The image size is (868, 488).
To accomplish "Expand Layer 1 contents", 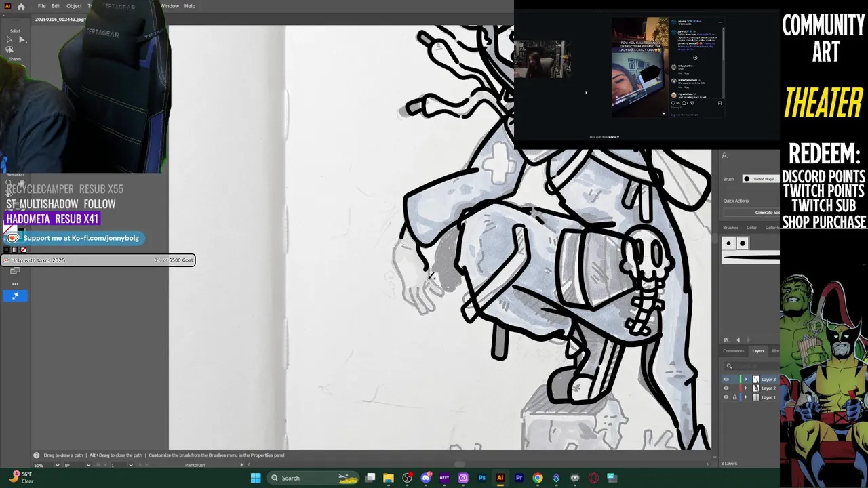I will coord(746,397).
